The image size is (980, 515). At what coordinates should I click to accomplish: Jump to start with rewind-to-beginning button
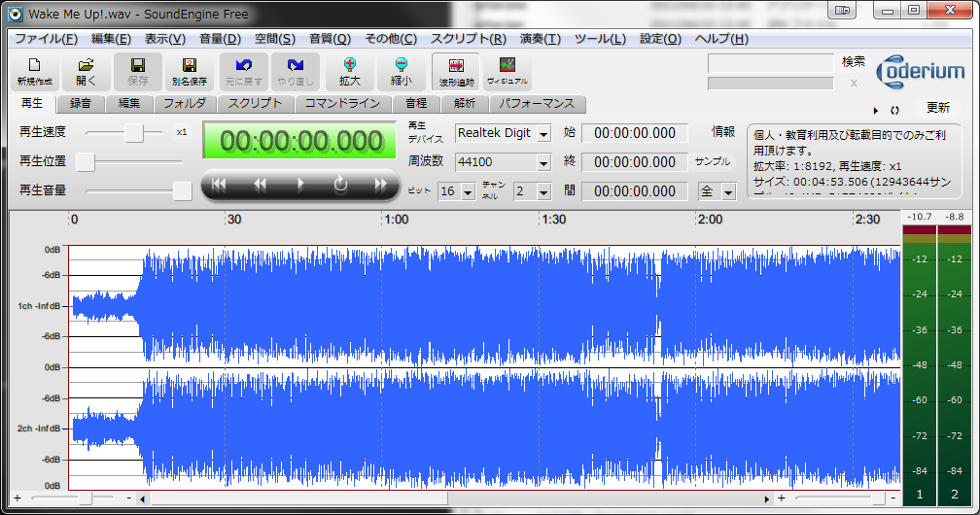(219, 185)
